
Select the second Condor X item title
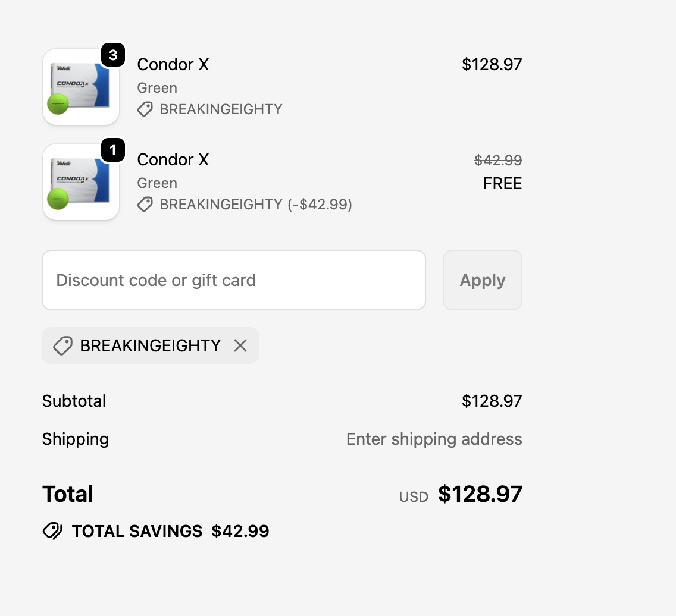[x=173, y=160]
